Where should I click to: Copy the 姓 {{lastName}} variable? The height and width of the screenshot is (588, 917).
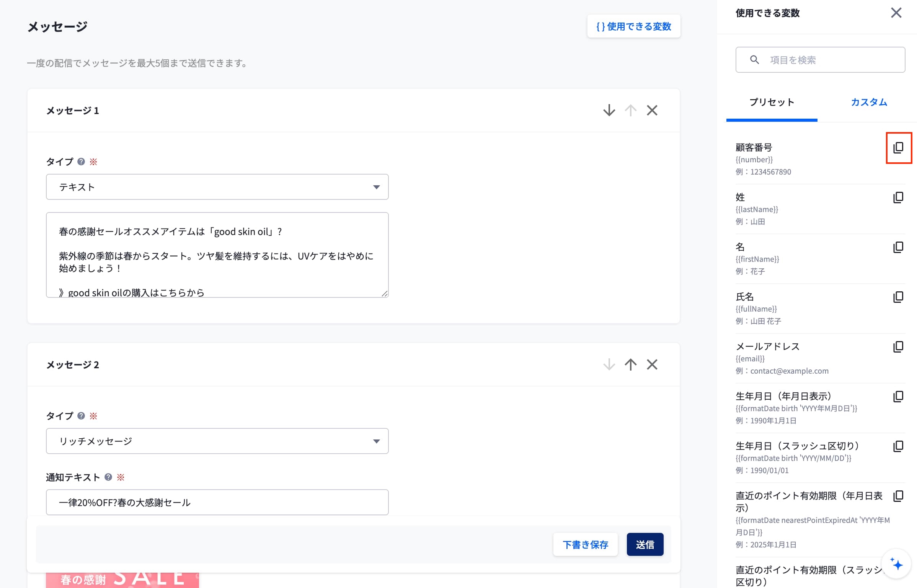pyautogui.click(x=898, y=198)
